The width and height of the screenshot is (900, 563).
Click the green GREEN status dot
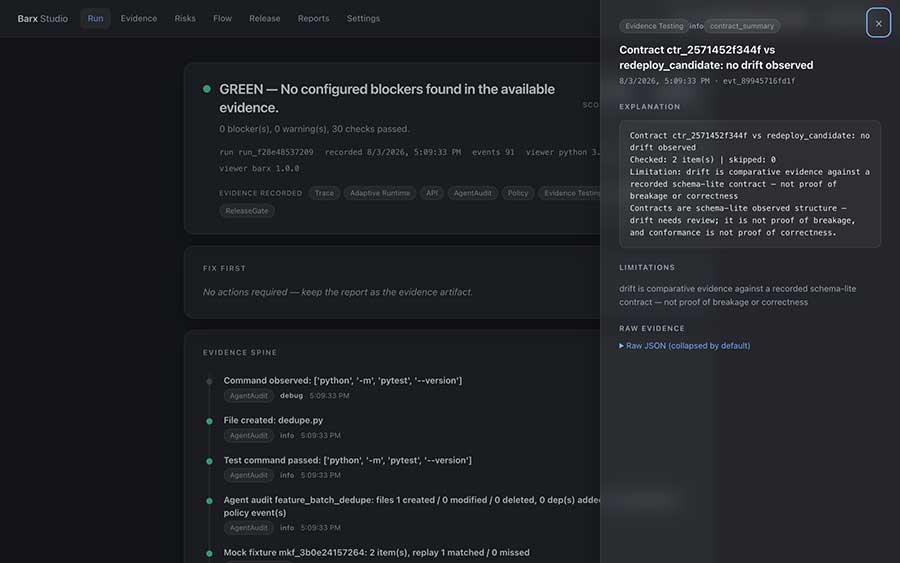pyautogui.click(x=207, y=89)
